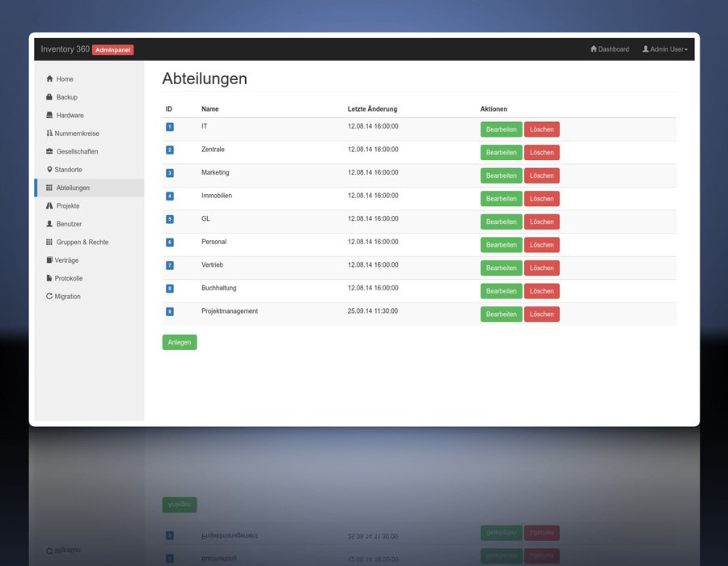Click the Admin User person icon
The height and width of the screenshot is (566, 728).
[645, 49]
